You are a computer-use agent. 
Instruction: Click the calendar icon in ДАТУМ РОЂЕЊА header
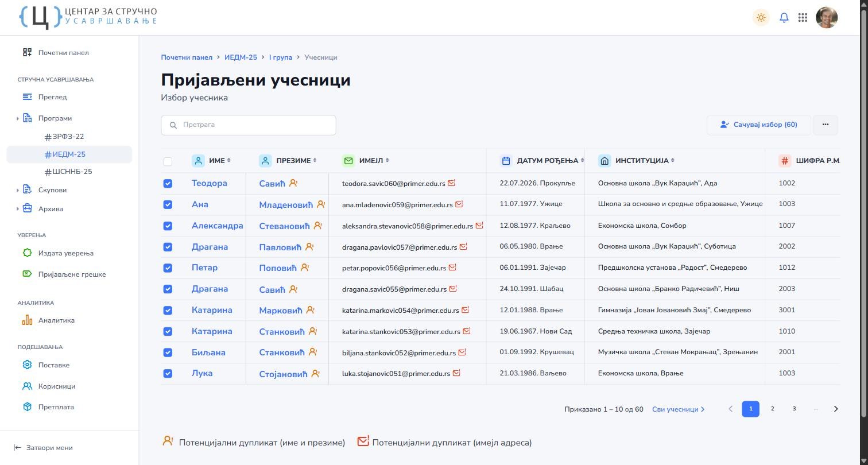click(x=506, y=161)
